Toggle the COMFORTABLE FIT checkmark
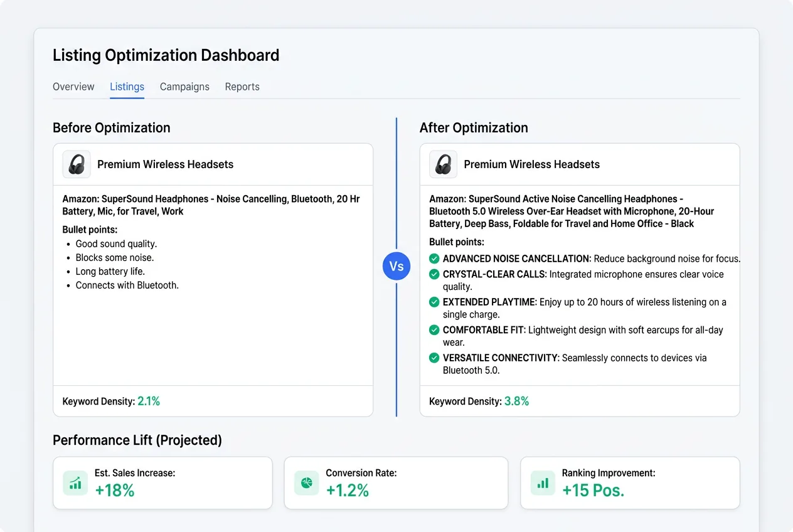The height and width of the screenshot is (532, 793). [x=434, y=330]
